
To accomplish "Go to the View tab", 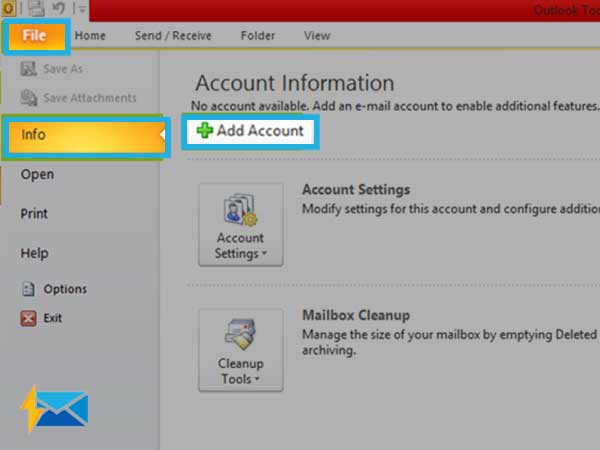I will [x=317, y=36].
